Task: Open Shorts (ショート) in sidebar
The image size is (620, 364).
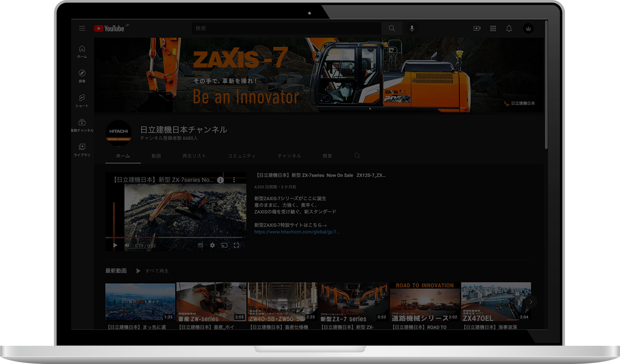Action: coord(82,101)
